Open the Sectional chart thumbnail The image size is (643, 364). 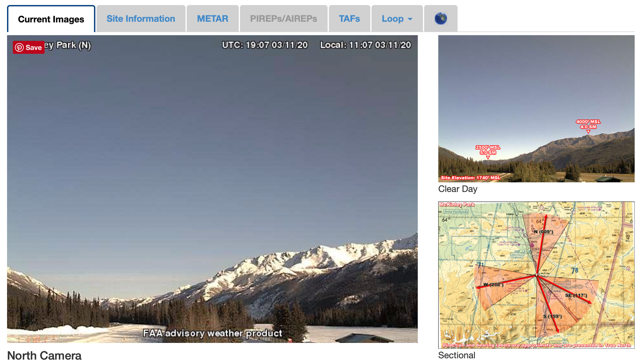point(536,275)
